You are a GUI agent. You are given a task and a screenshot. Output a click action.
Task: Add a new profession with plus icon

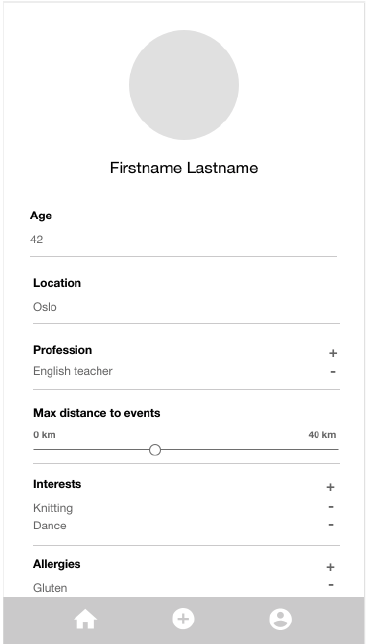(333, 353)
